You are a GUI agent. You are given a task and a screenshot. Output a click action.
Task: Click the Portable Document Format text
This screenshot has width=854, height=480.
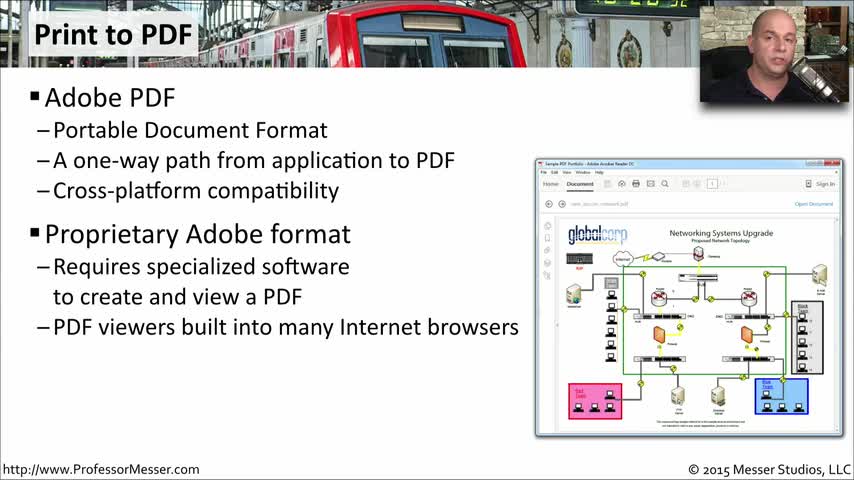point(190,130)
